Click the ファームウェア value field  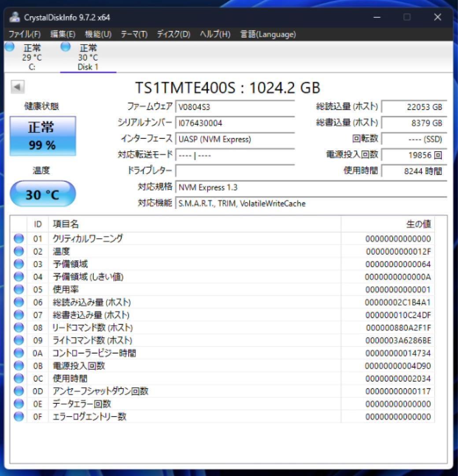[x=236, y=106]
